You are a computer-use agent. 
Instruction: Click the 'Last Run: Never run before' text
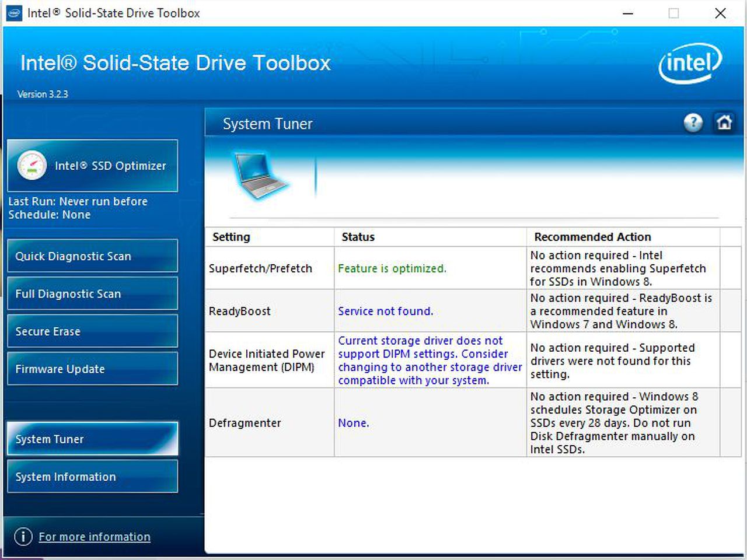(x=78, y=201)
